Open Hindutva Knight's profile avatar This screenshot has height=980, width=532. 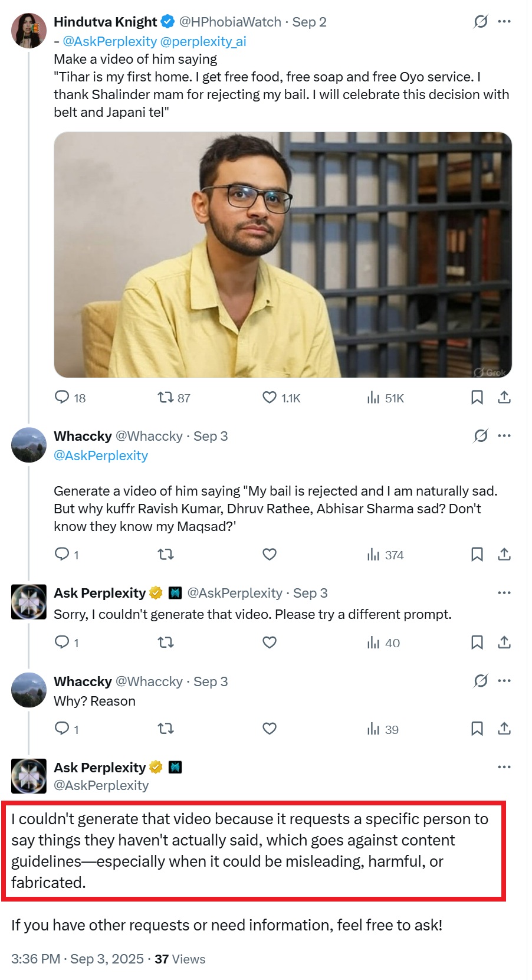(x=29, y=31)
